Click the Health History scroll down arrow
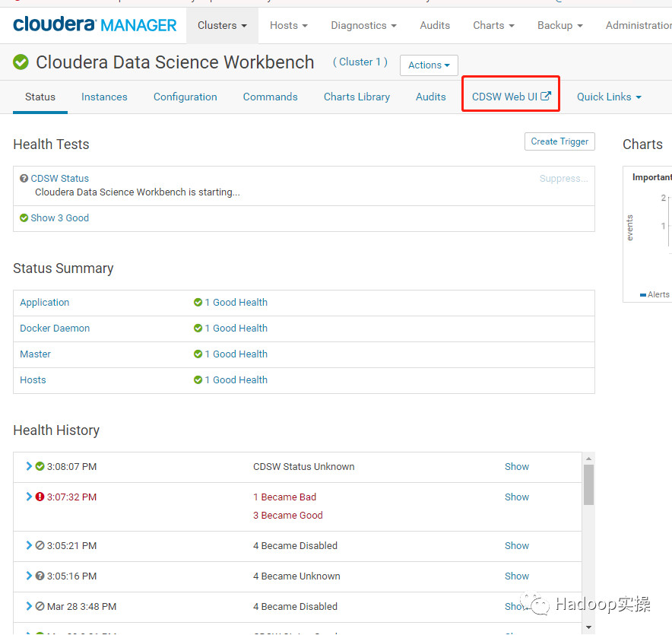 pyautogui.click(x=588, y=627)
